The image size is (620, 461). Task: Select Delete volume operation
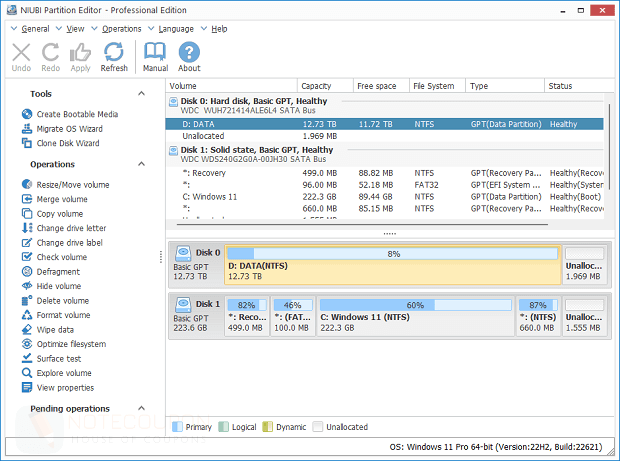[55, 301]
